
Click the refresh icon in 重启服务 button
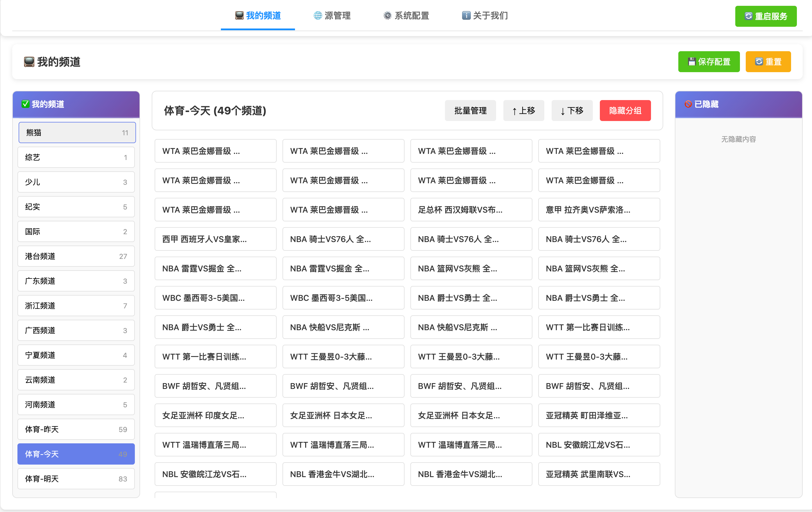(748, 16)
